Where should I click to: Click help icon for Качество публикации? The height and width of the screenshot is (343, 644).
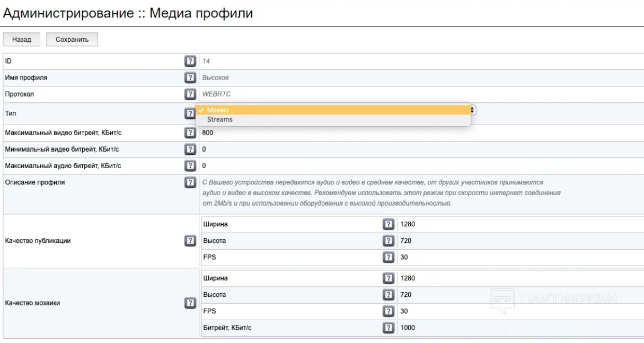click(x=190, y=241)
